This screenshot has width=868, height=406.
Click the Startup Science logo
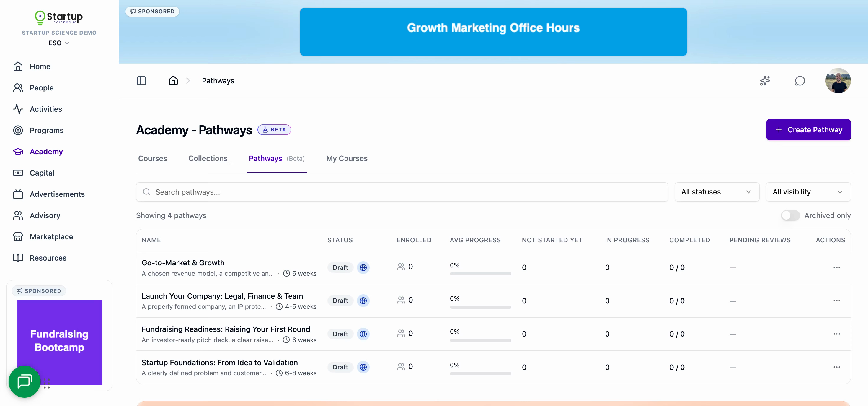(59, 17)
